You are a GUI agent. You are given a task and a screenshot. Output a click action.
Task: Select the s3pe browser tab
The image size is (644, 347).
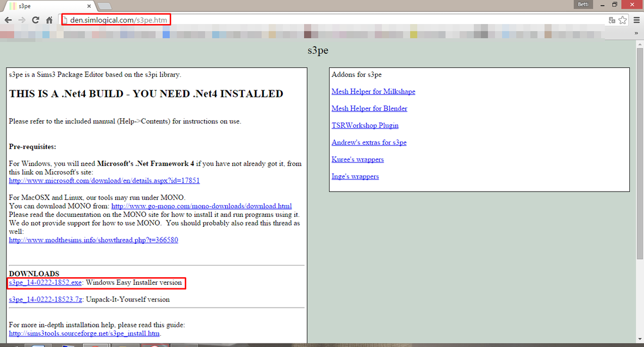(49, 6)
